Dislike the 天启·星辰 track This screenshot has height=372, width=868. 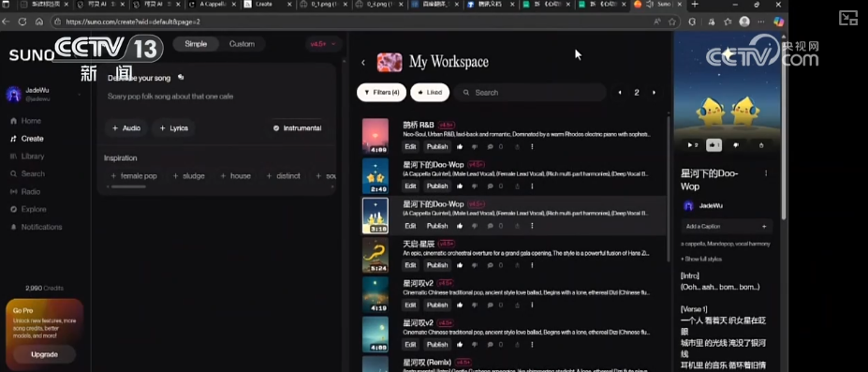point(475,265)
